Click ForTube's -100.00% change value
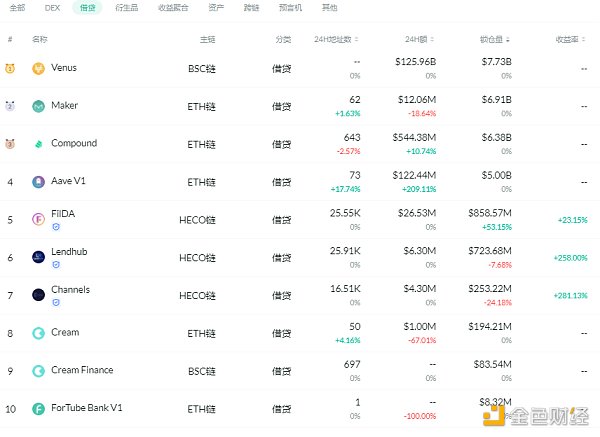 click(420, 416)
